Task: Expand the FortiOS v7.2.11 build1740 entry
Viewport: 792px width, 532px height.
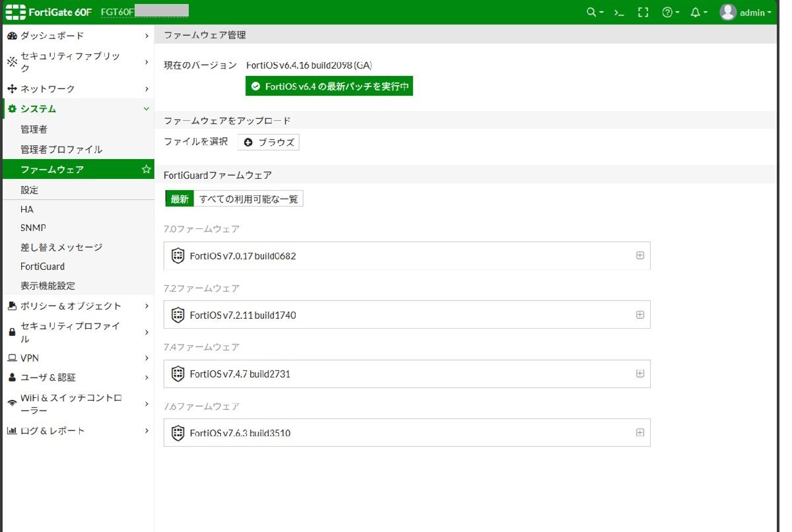Action: 640,315
